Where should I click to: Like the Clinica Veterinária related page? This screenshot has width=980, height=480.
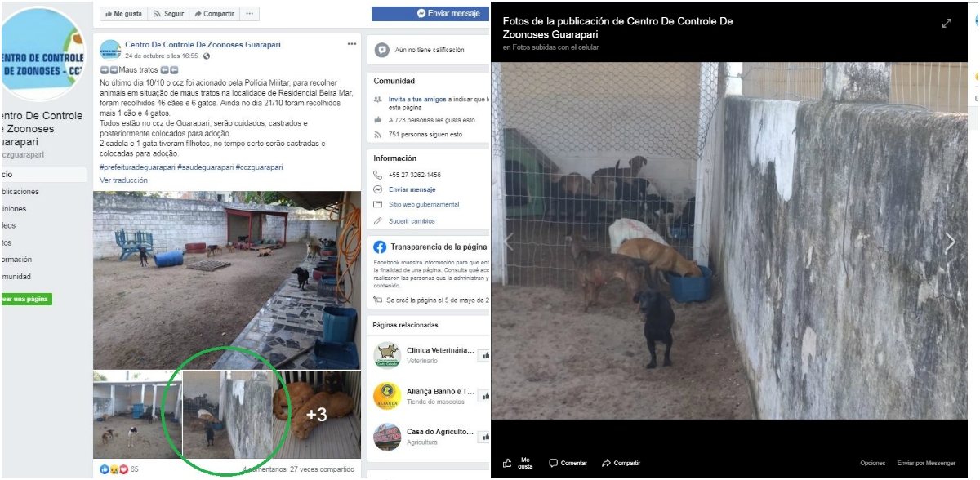coord(483,355)
